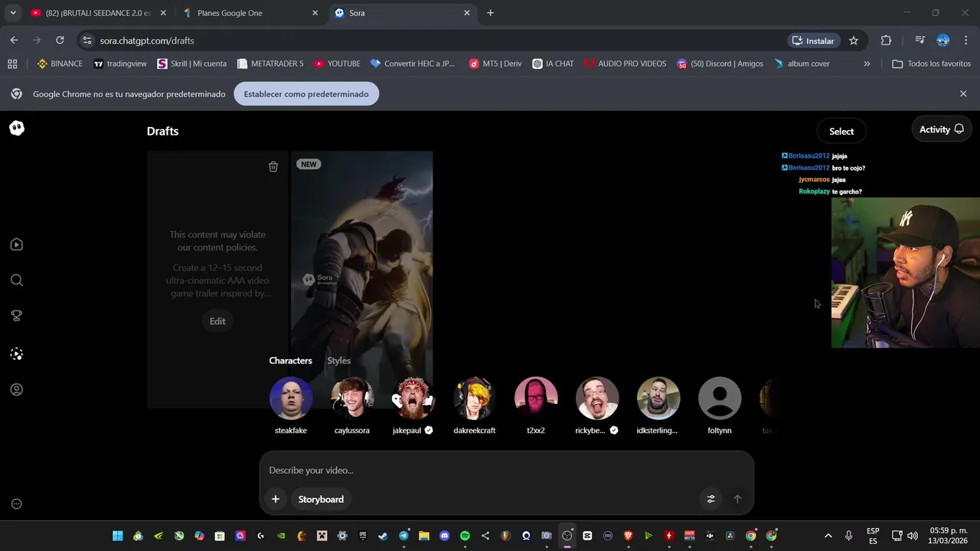Open Steam from the taskbar

click(x=383, y=536)
